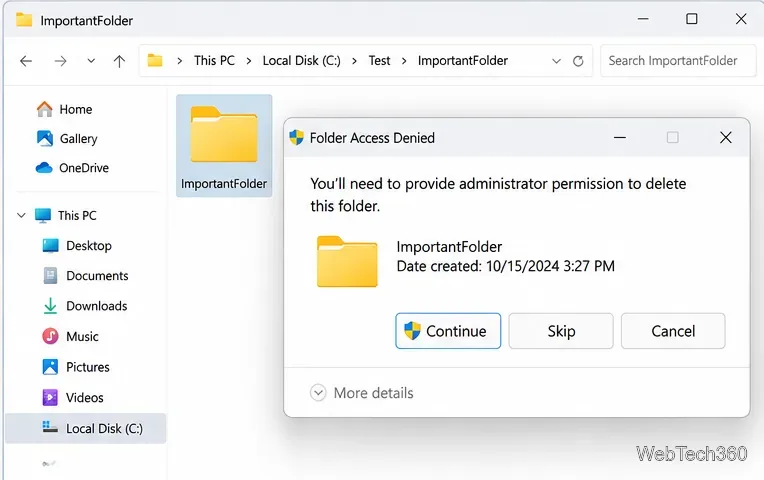Minimize the ImportantFolder Explorer window
764x480 pixels.
(x=643, y=19)
